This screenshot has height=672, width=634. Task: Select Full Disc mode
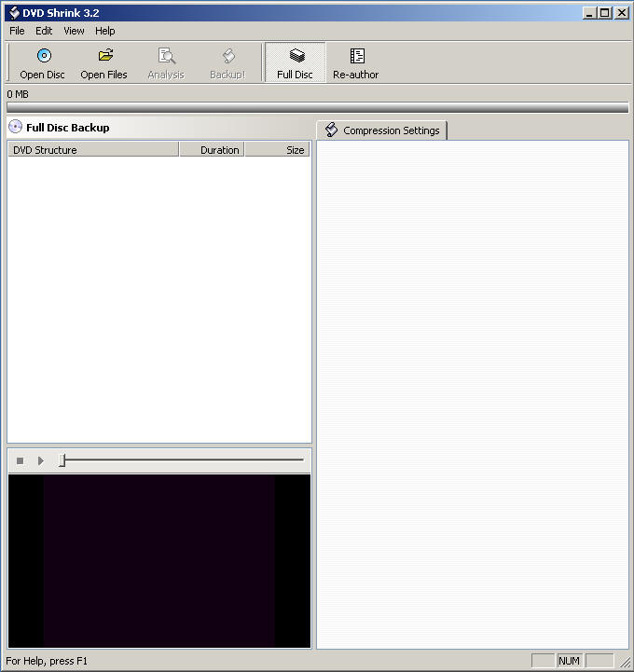[295, 62]
